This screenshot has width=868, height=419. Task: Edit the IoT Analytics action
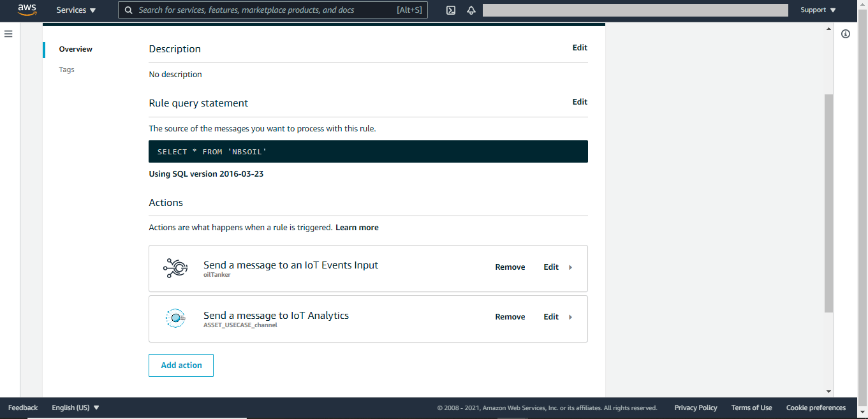coord(551,317)
